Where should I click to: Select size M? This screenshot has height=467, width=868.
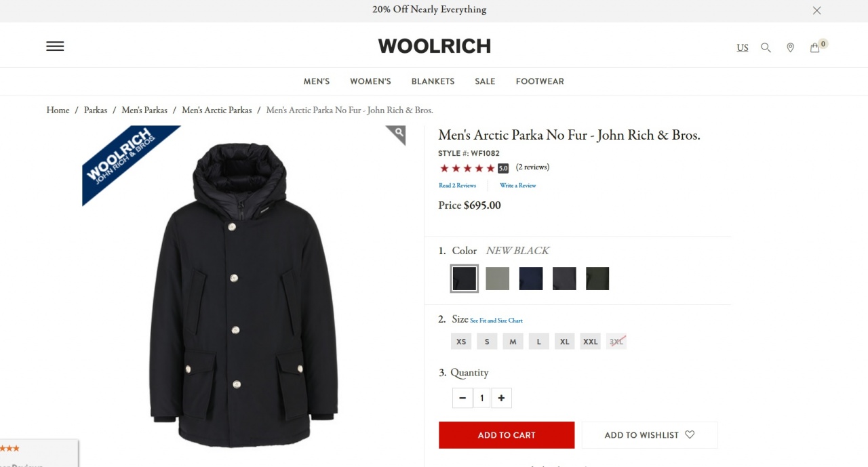click(513, 342)
